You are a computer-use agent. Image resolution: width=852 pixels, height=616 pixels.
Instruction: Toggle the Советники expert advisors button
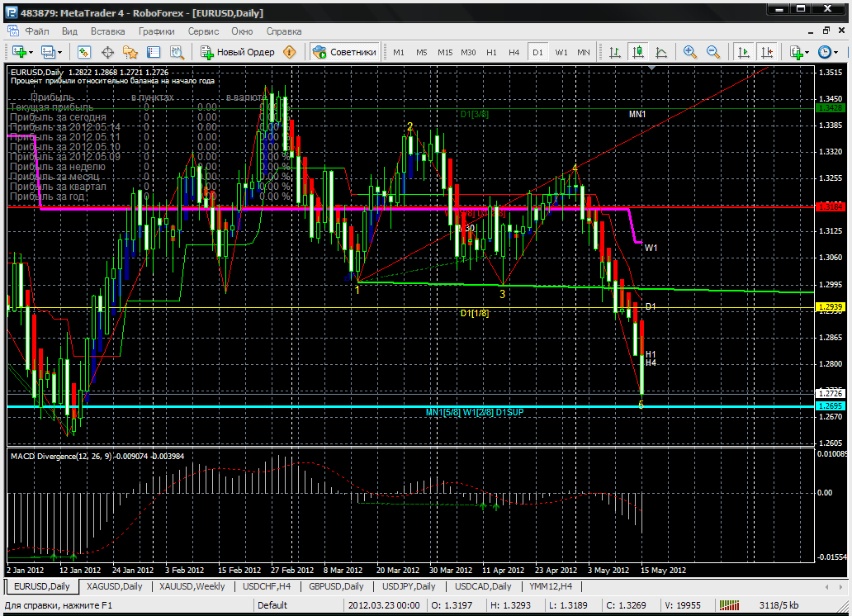point(345,52)
